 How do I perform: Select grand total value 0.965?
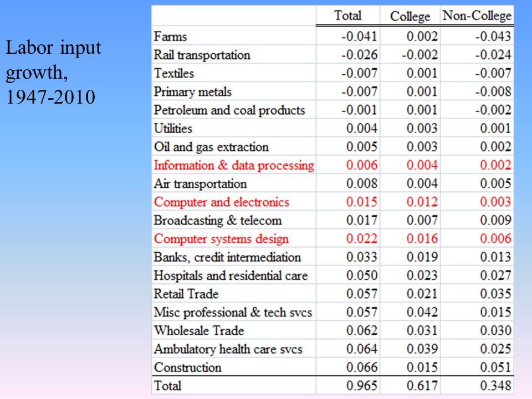(x=362, y=386)
